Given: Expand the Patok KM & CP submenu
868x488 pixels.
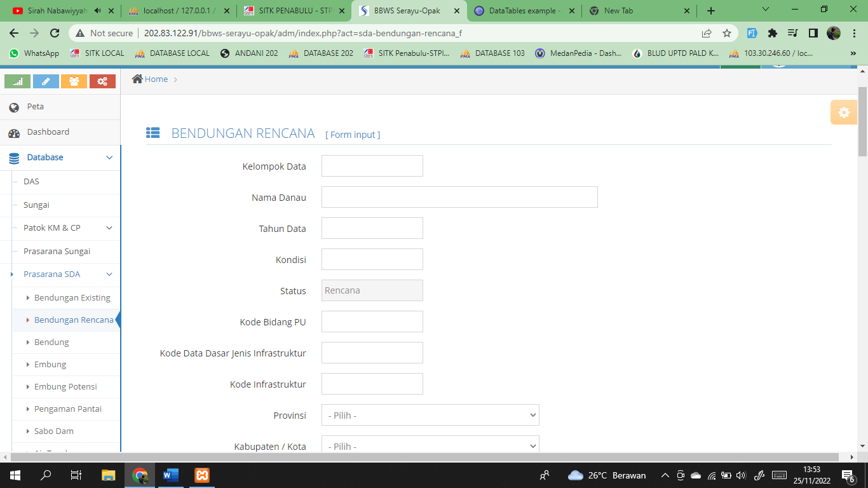Looking at the screenshot, I should (109, 228).
